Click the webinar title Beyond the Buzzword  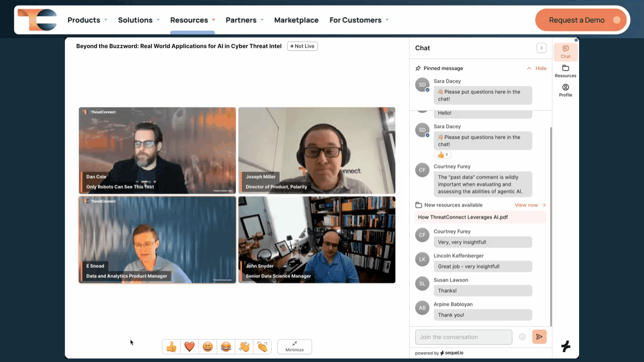pos(179,46)
